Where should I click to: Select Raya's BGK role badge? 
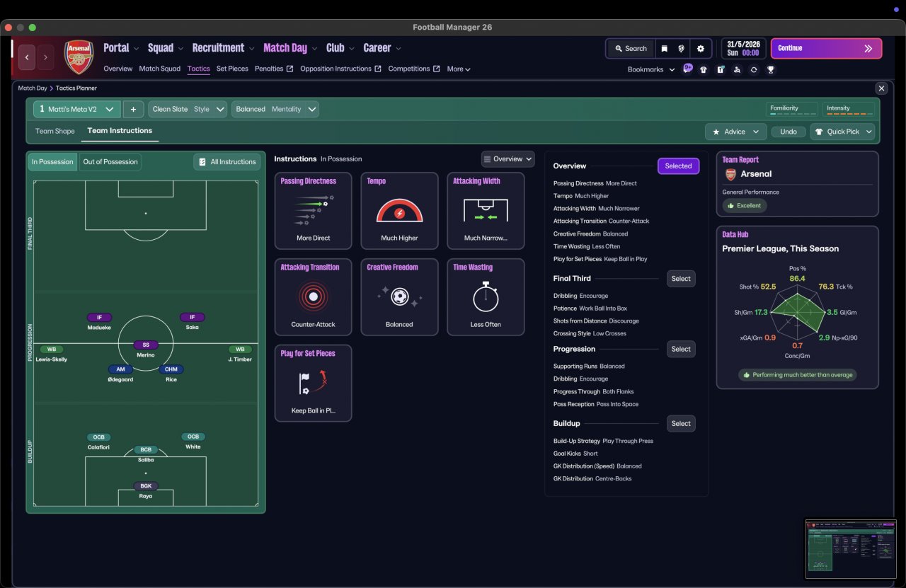coord(146,486)
